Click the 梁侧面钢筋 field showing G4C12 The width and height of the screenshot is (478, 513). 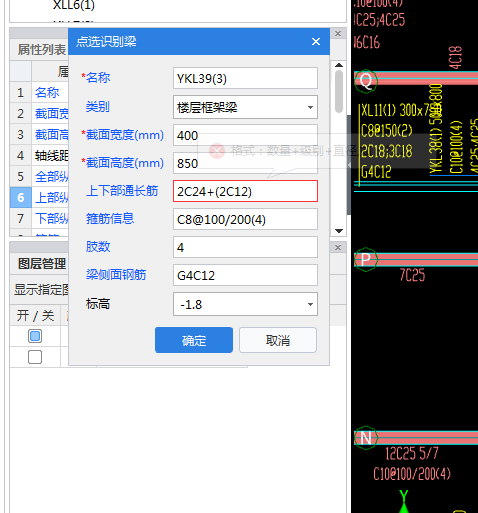[x=245, y=275]
